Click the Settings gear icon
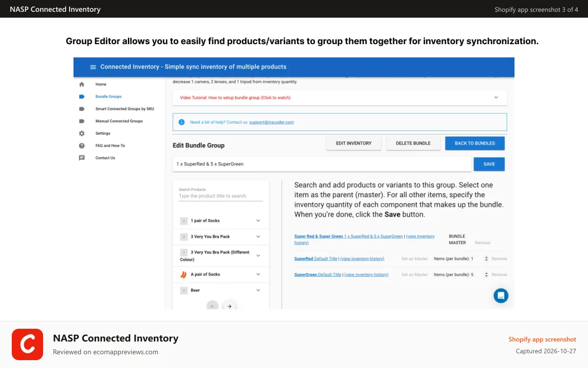The image size is (588, 368). click(82, 133)
